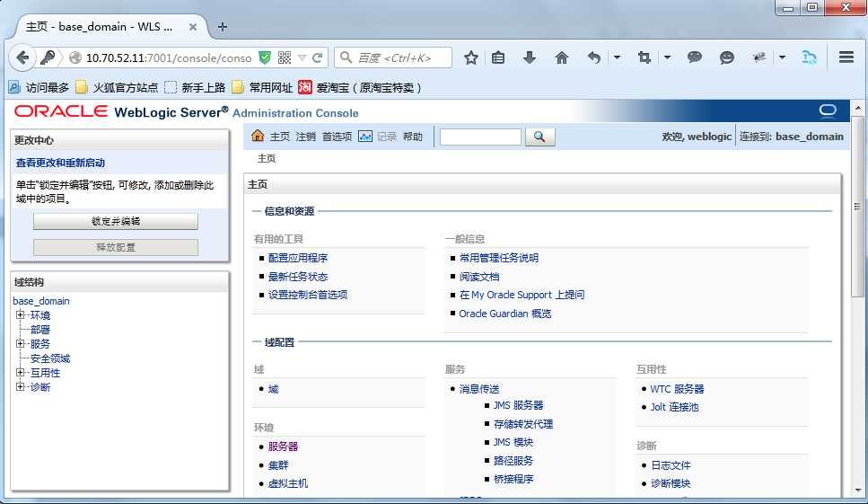Click the page vertical scrollbar thumb
Screen dimensions: 868x504
coord(857,206)
